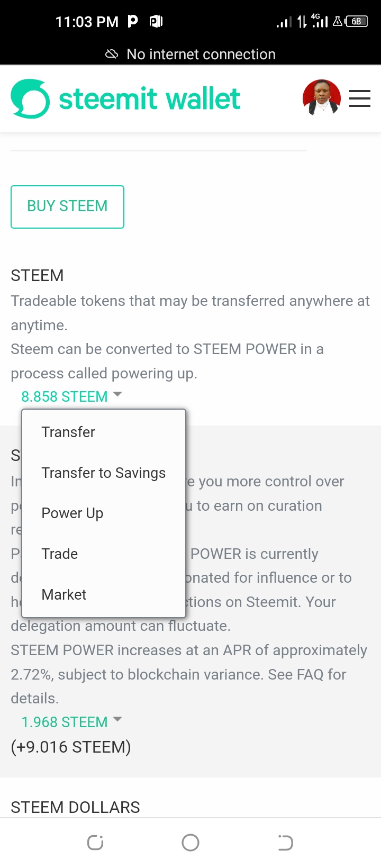Select Transfer from the dropdown menu
This screenshot has height=868, width=381.
[x=68, y=432]
